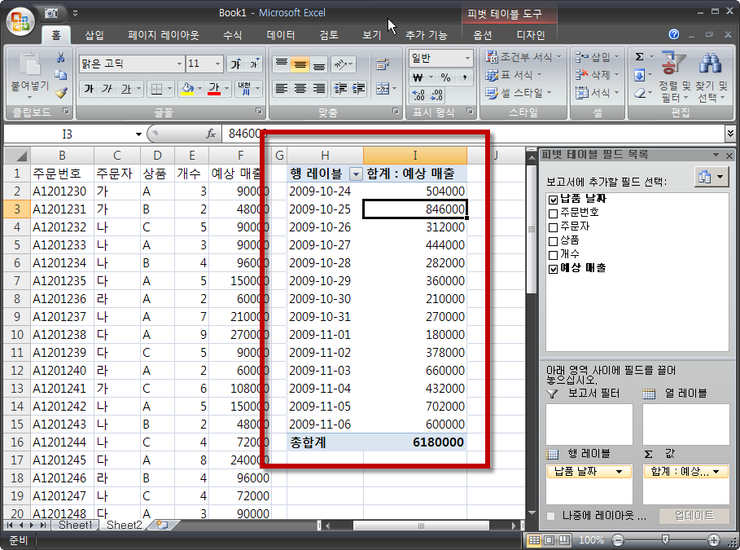
Task: Click the select-all corner of the grid
Action: pyautogui.click(x=17, y=155)
